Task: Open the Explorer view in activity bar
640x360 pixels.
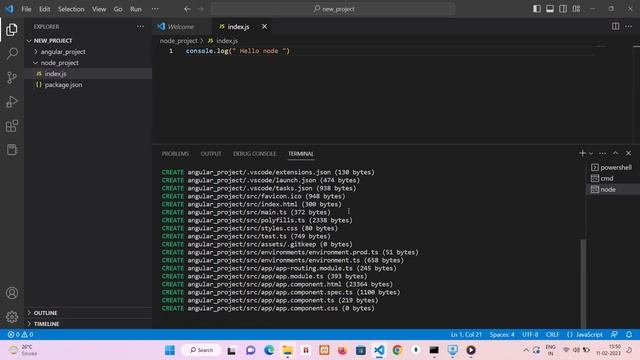Action: pyautogui.click(x=12, y=29)
